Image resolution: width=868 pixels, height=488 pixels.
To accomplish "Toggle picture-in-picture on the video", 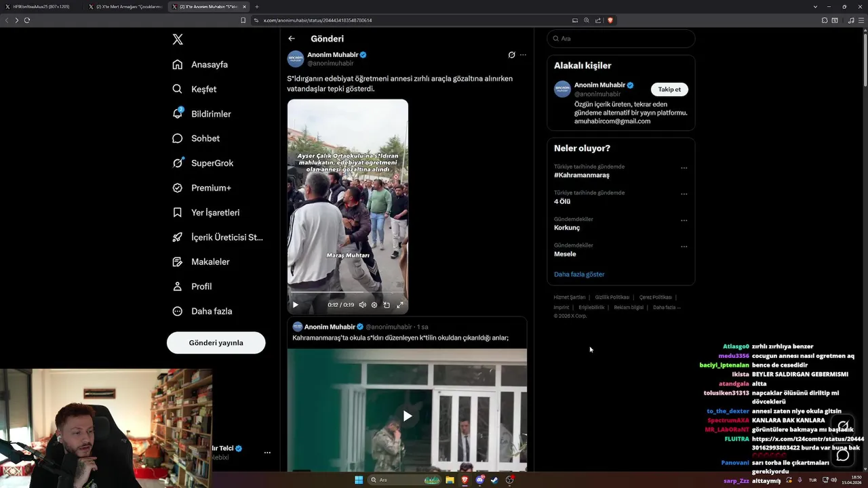I will click(x=387, y=305).
